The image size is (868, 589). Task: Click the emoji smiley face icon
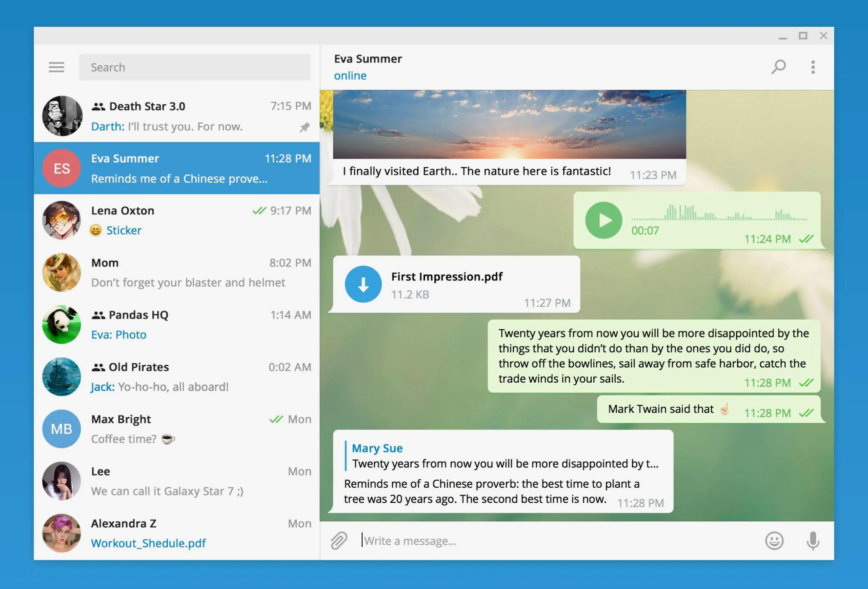click(774, 540)
